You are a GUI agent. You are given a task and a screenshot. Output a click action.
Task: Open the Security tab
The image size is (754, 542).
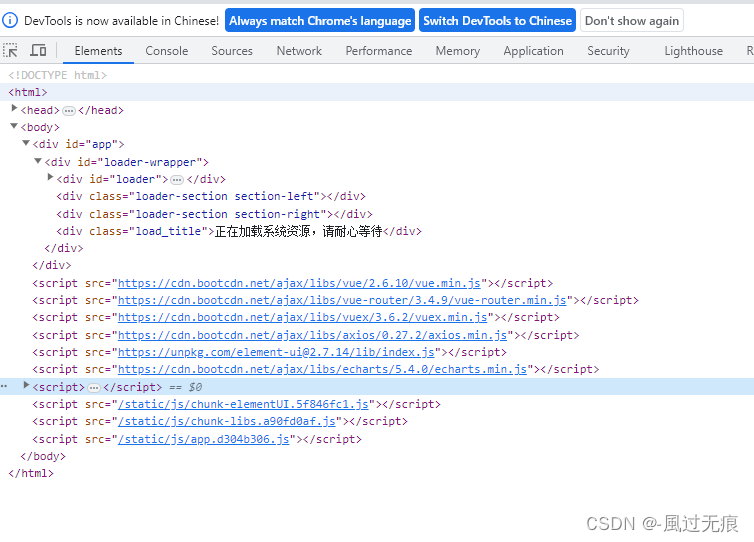coord(608,51)
